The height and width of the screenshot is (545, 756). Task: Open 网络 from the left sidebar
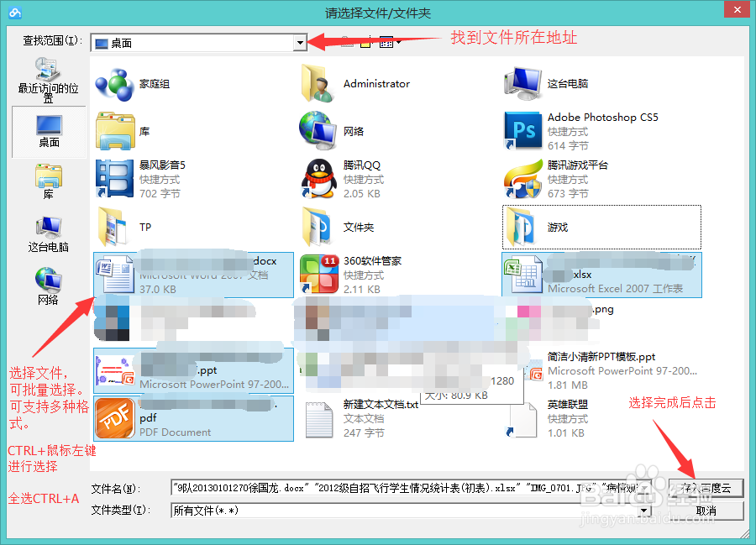[48, 284]
